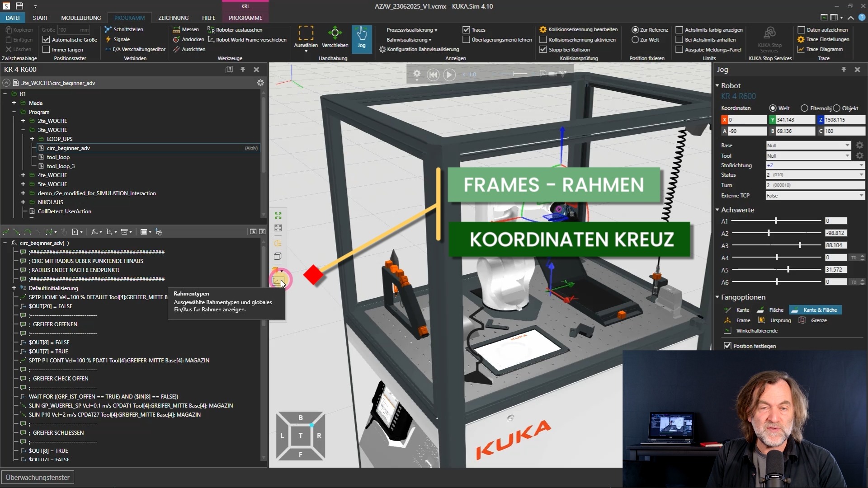
Task: Open the Stoßrichtung dropdown
Action: pyautogui.click(x=815, y=165)
